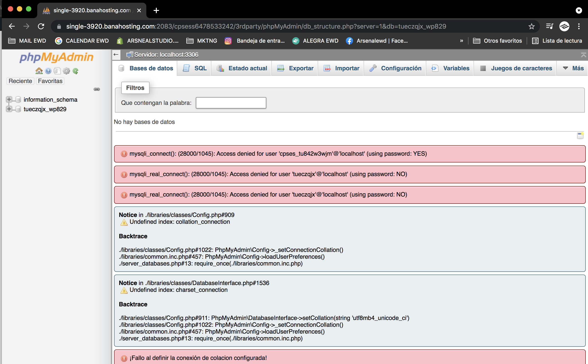Bookmark this page with star icon
Image resolution: width=588 pixels, height=364 pixels.
531,26
